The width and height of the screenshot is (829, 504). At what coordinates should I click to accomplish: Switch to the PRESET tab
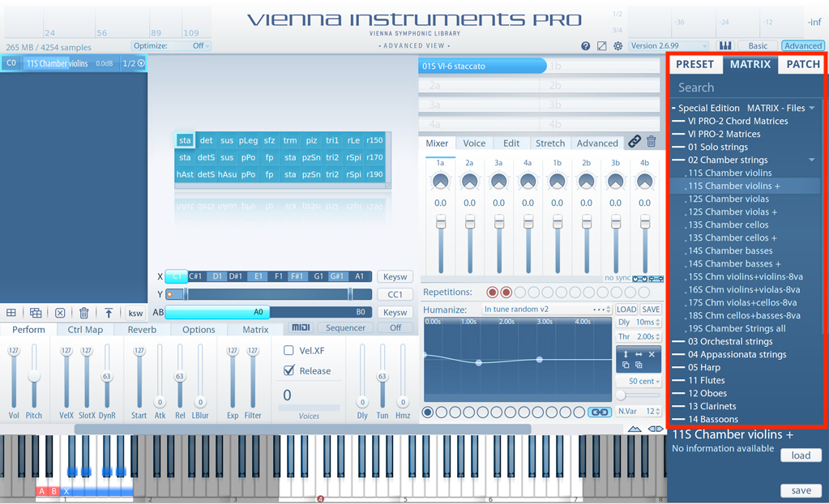click(x=694, y=64)
